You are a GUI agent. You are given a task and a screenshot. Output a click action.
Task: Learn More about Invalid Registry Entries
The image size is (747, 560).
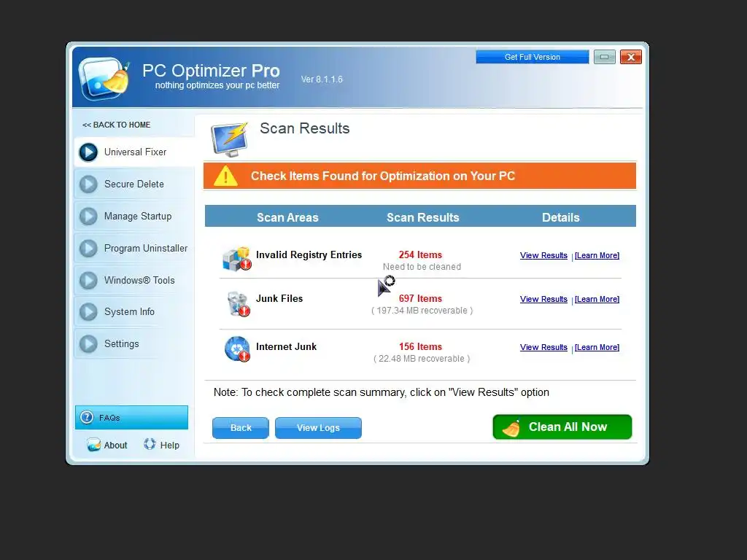pos(597,255)
